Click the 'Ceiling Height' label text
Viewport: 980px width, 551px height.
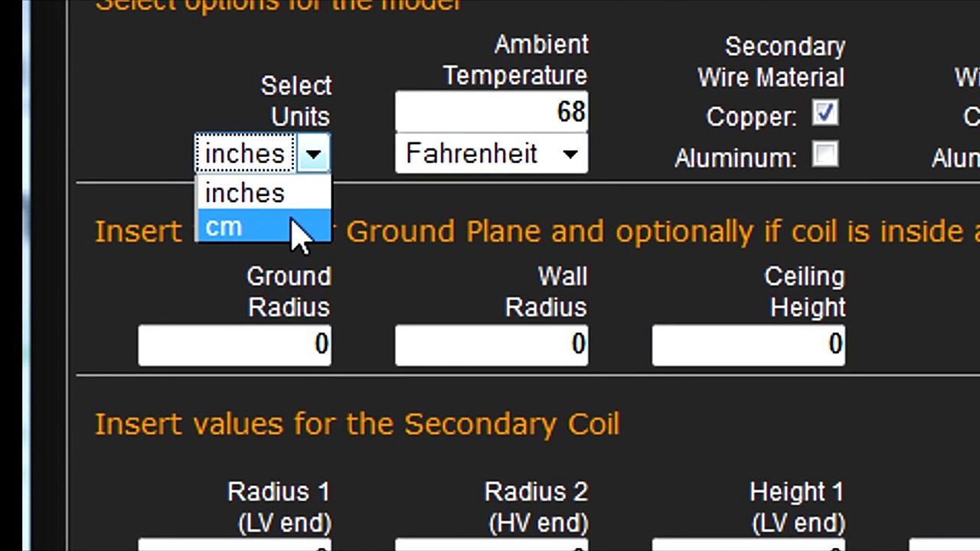[805, 292]
